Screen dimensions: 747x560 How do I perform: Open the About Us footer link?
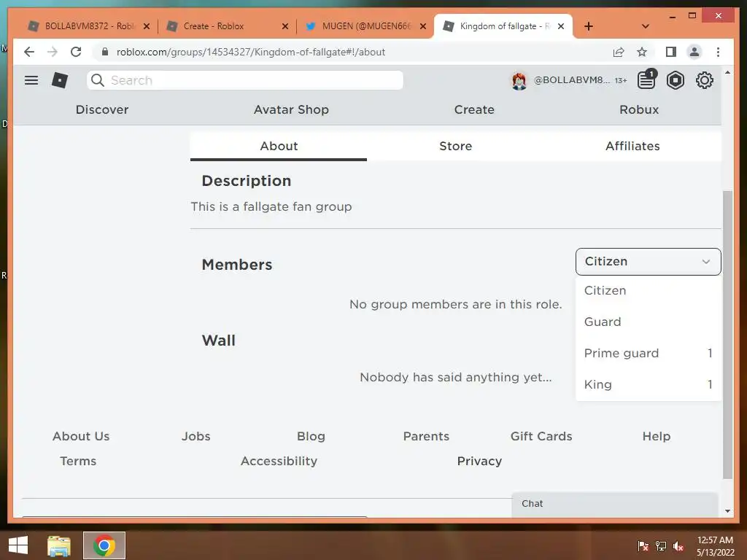click(x=81, y=436)
